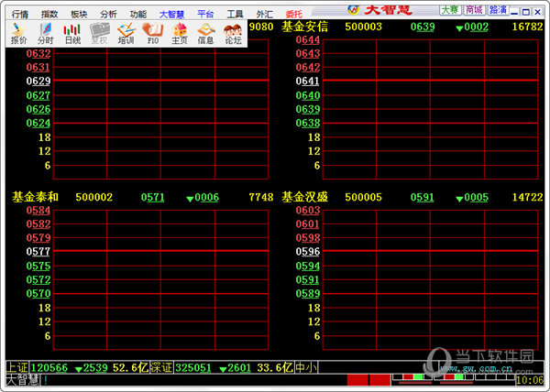Screen dimensions: 550x392
Task: Open the 日线 daily candlestick icon
Action: point(72,34)
